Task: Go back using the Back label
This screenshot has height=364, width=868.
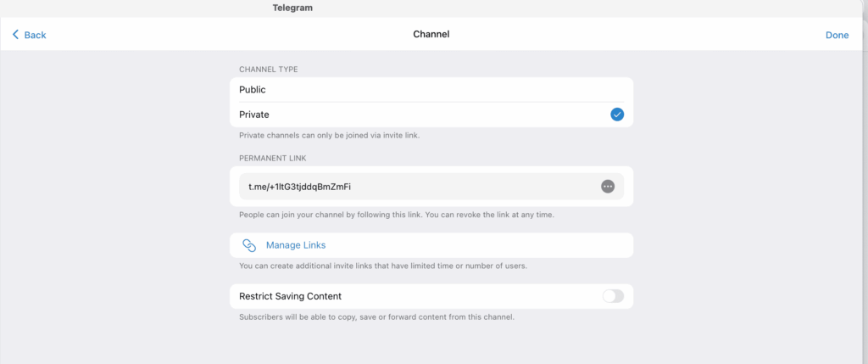Action: [36, 35]
